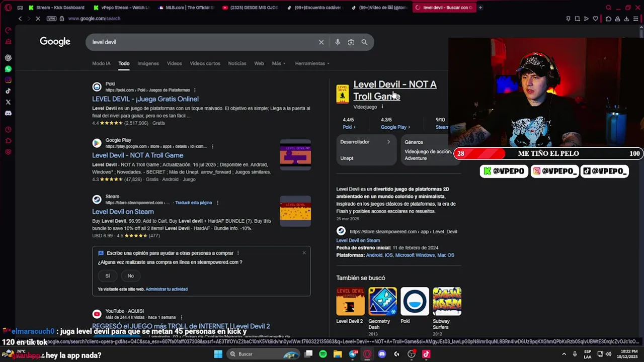644x362 pixels.
Task: Open the extensions cube icon
Action: [x=608, y=19]
